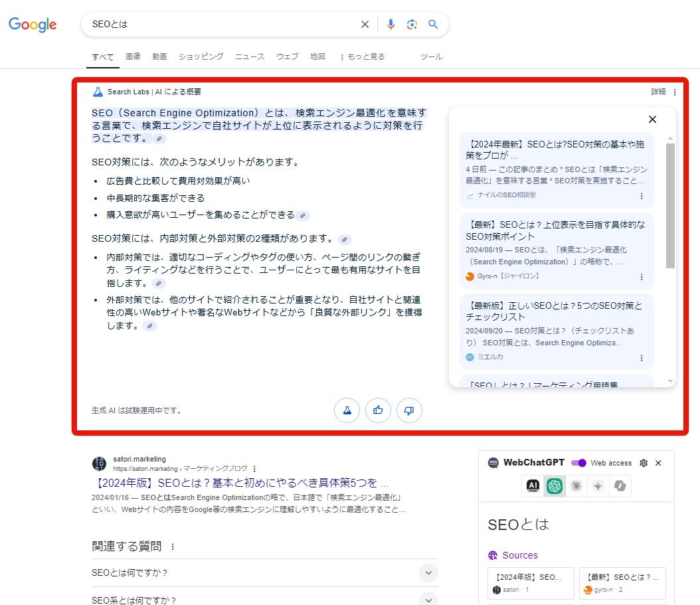Screen dimensions: 700x605
Task: Open the 【最新版】正しいSEOとは？ source card
Action: coord(557,332)
